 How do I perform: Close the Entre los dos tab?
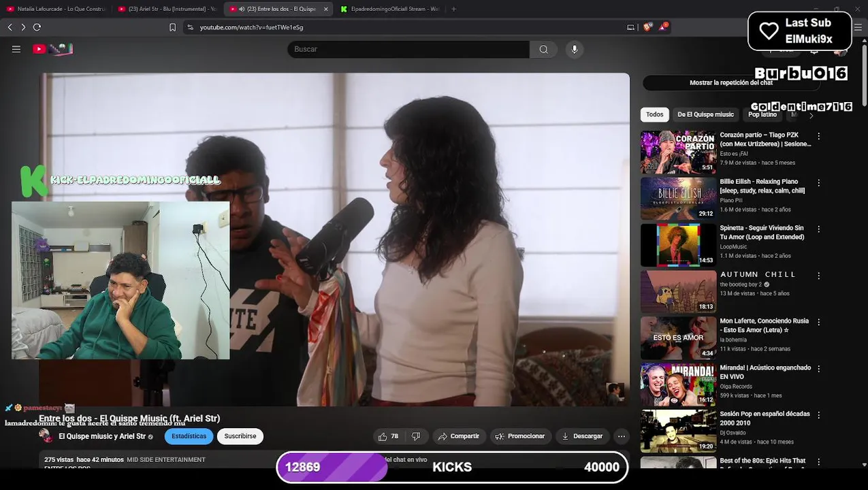pyautogui.click(x=325, y=9)
